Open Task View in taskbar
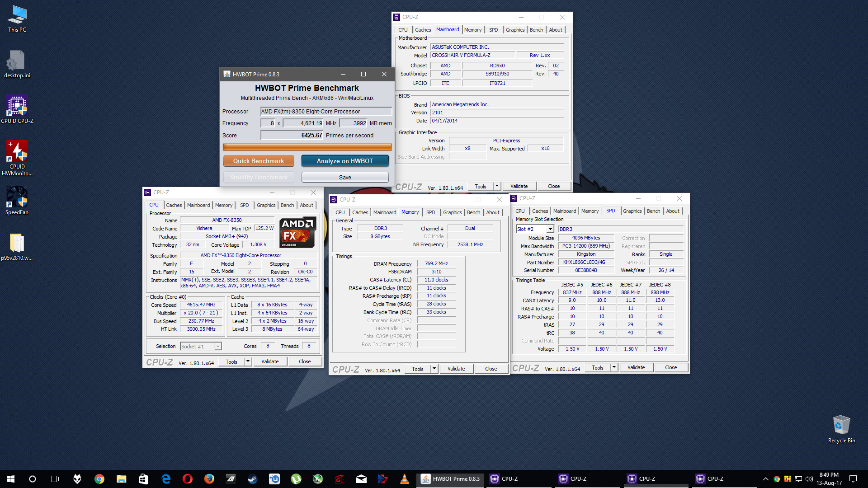Viewport: 868px width, 488px height. point(54,479)
